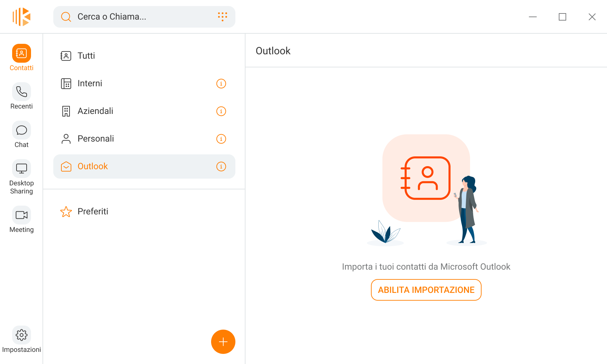Click the Personali person icon

pos(66,139)
